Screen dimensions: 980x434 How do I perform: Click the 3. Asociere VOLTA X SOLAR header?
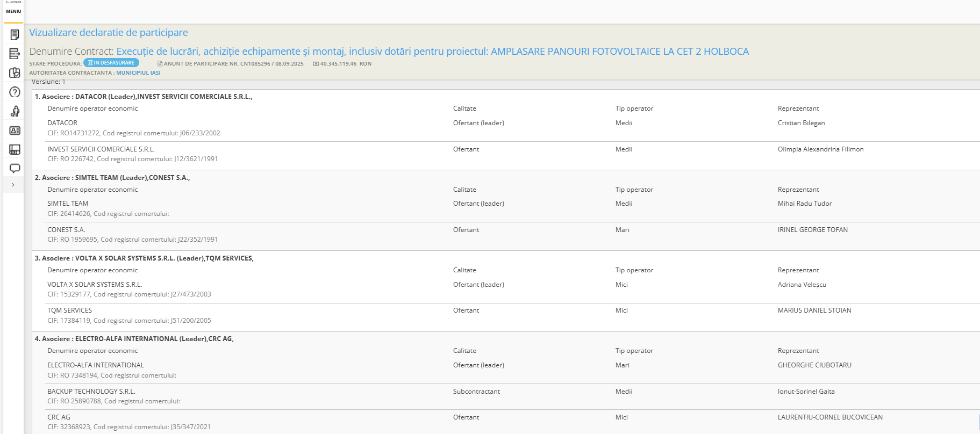[x=144, y=258]
